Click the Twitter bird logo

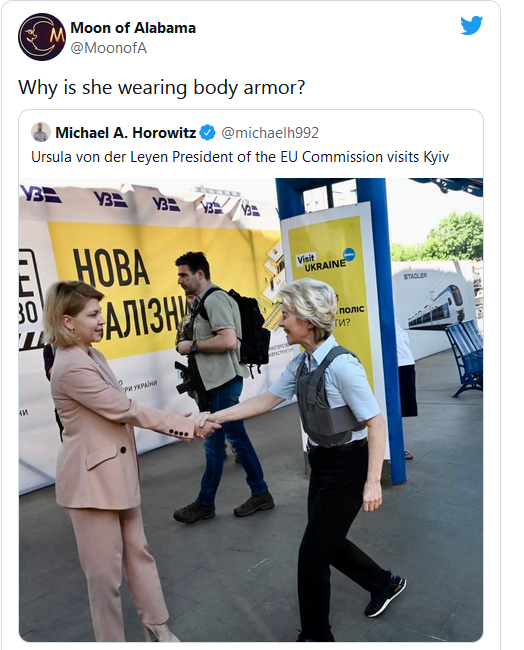coord(471,26)
